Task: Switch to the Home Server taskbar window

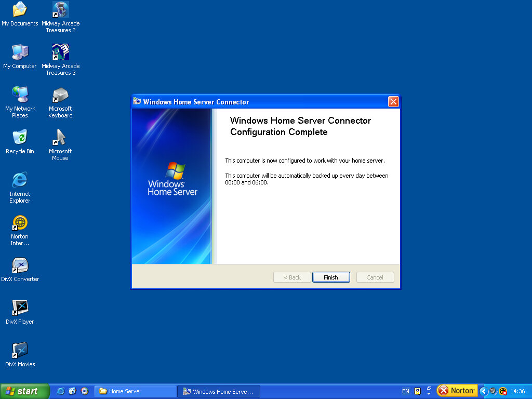Action: pyautogui.click(x=136, y=391)
